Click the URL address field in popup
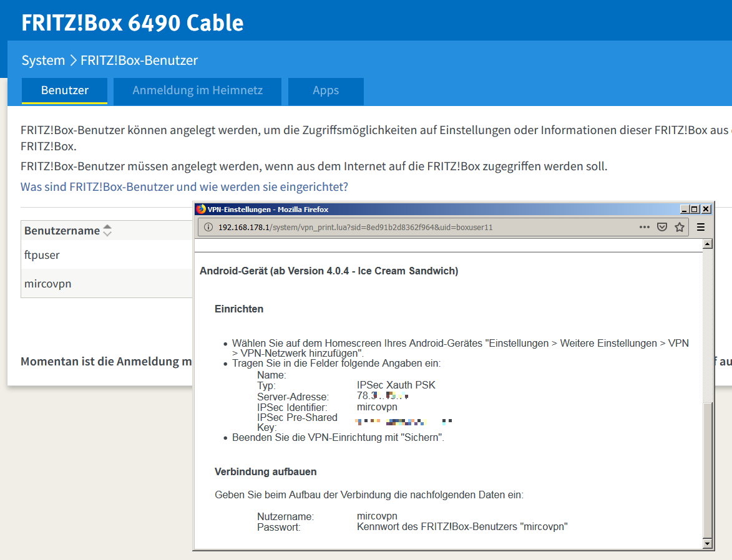The width and height of the screenshot is (732, 560). (406, 228)
